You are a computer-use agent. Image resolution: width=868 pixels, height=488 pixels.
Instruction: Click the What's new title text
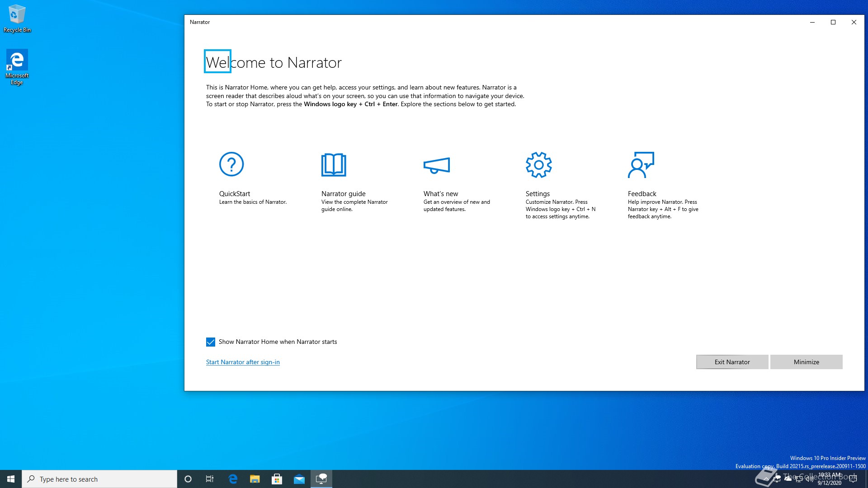coord(441,193)
